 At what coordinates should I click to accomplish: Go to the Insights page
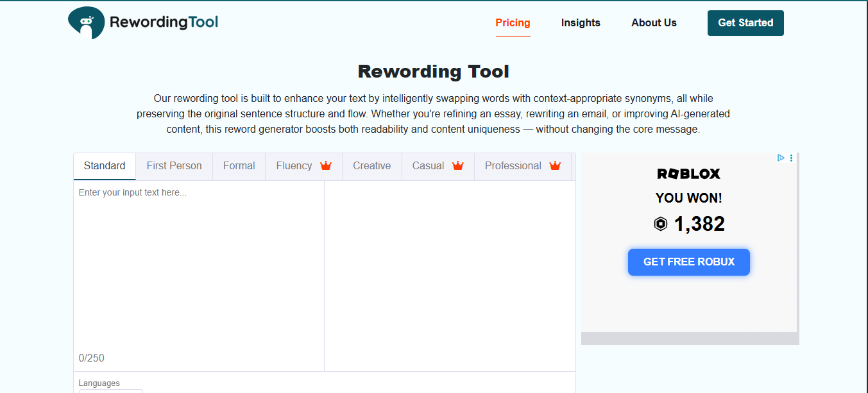tap(581, 23)
